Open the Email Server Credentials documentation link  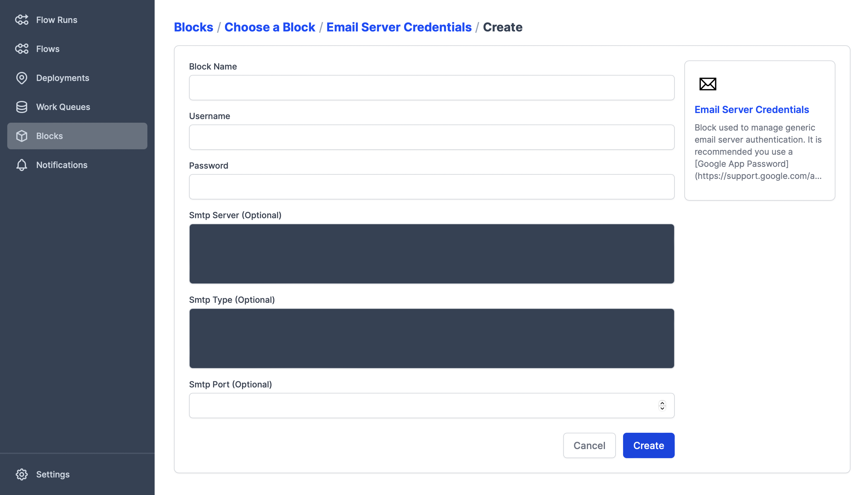[x=752, y=109]
